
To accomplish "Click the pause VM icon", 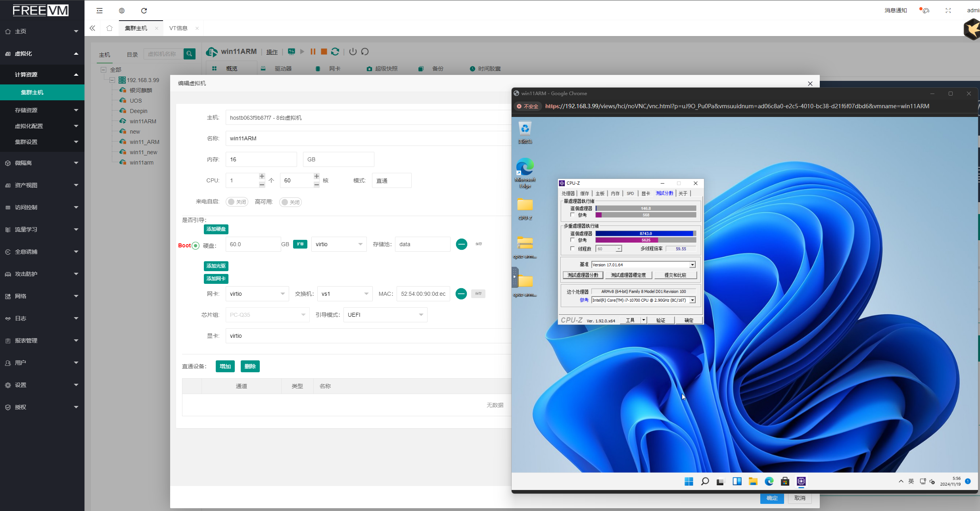I will click(313, 52).
